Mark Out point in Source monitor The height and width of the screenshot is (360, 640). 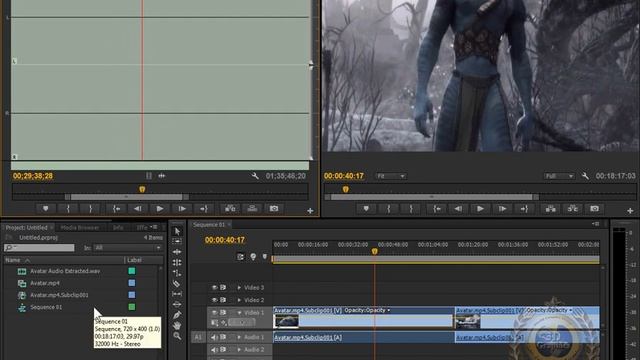90,209
